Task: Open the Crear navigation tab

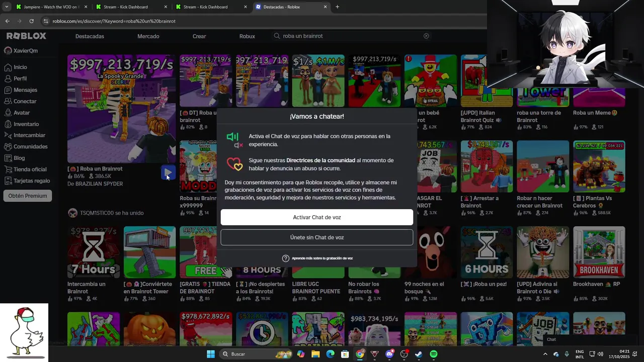Action: click(199, 36)
